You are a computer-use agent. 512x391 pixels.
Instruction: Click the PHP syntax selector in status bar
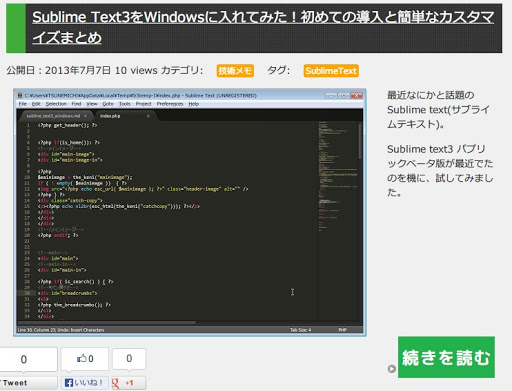[343, 330]
